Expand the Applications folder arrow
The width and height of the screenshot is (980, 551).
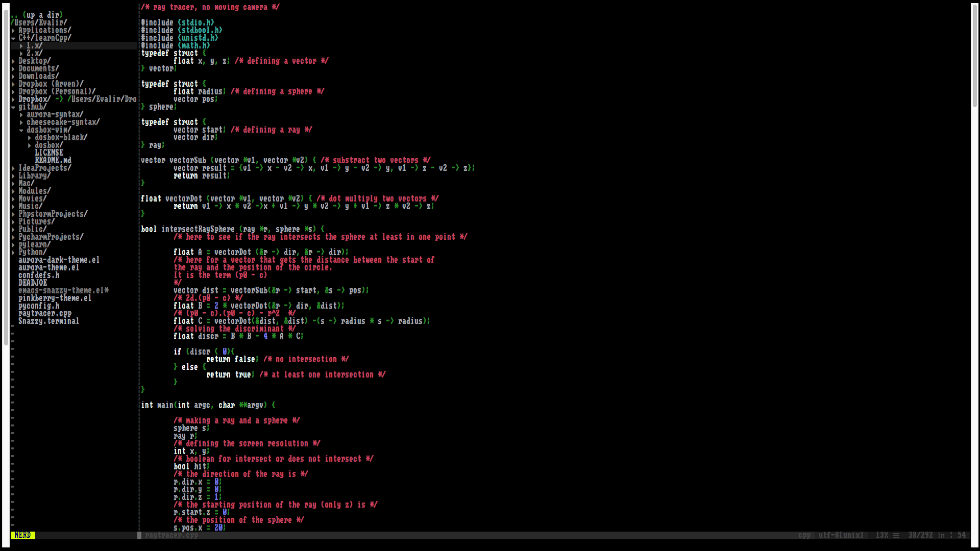coord(13,31)
